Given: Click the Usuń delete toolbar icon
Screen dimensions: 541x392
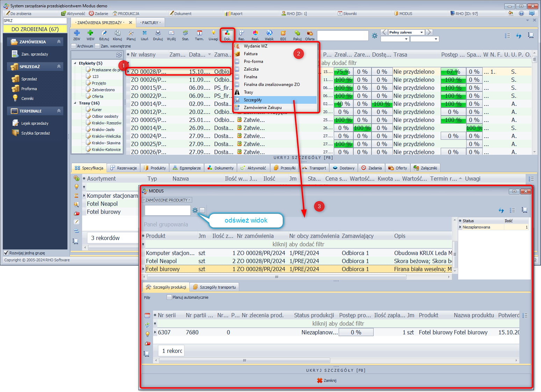Looking at the screenshot, I should 144,35.
